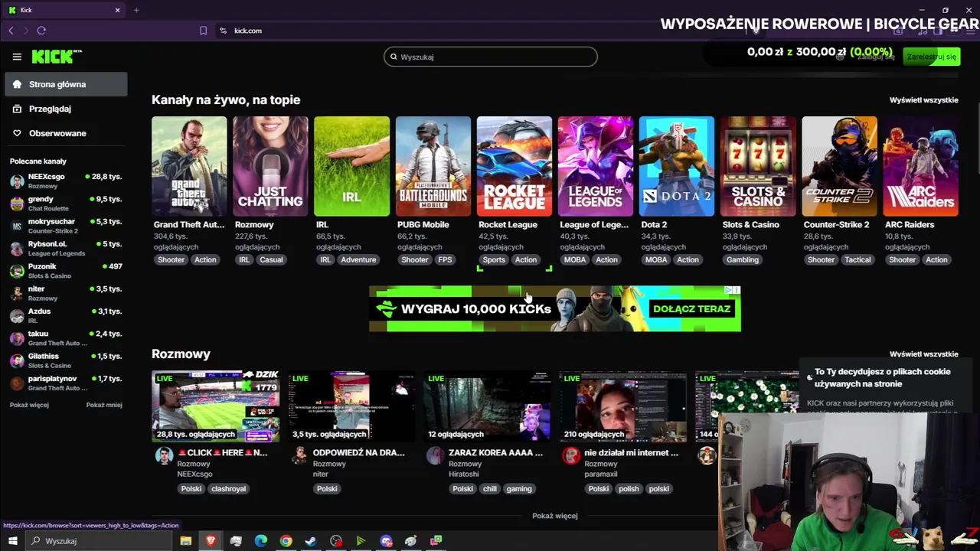Click chill tag under Hiratoshi stream
The width and height of the screenshot is (980, 551).
[x=489, y=489]
